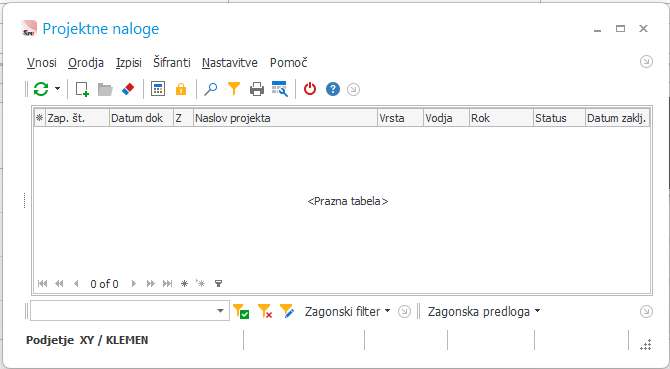Viewport: 670px width, 369px height.
Task: Open the Nastavitve menu
Action: click(230, 63)
